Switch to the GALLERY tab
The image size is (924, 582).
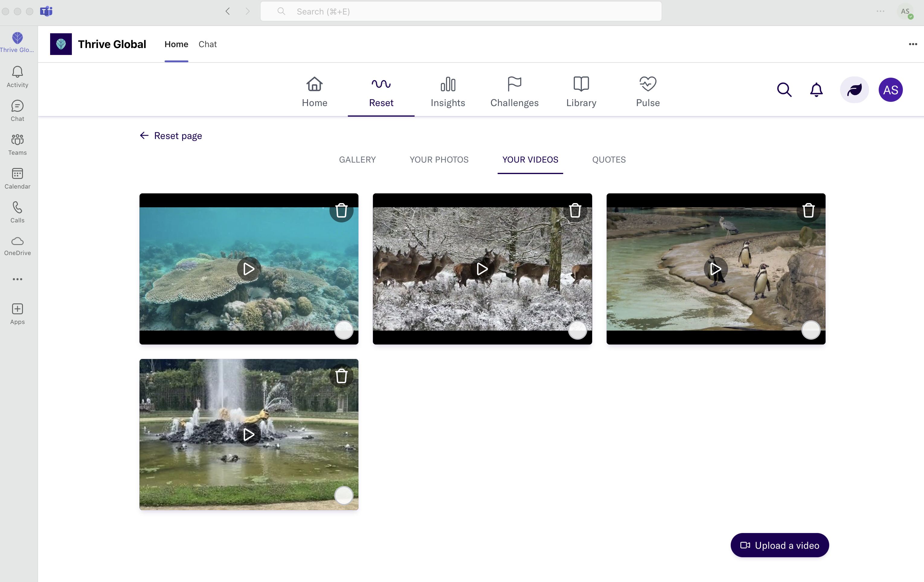[x=357, y=160]
